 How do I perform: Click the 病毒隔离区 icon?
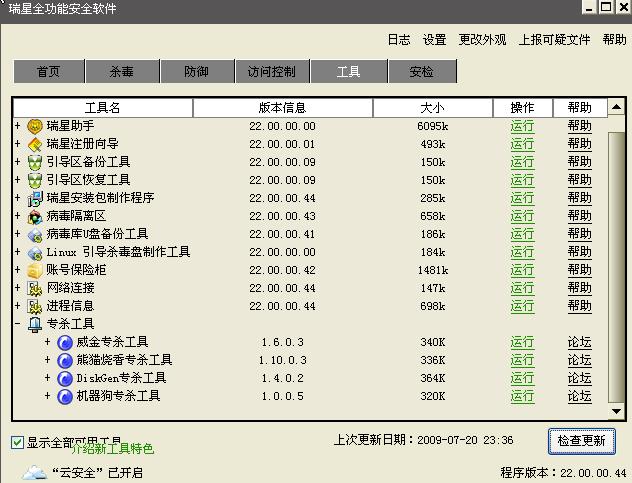[35, 217]
